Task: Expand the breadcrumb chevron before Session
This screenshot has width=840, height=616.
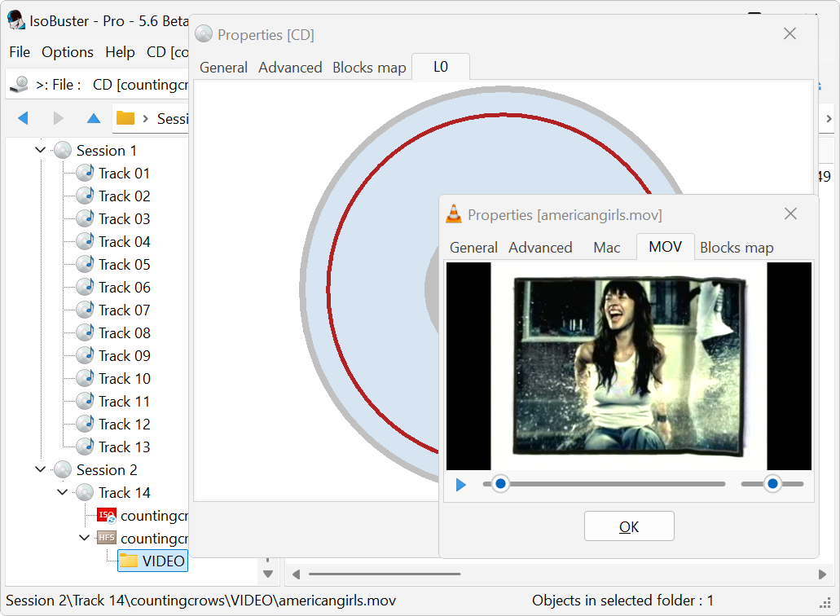Action: tap(145, 118)
